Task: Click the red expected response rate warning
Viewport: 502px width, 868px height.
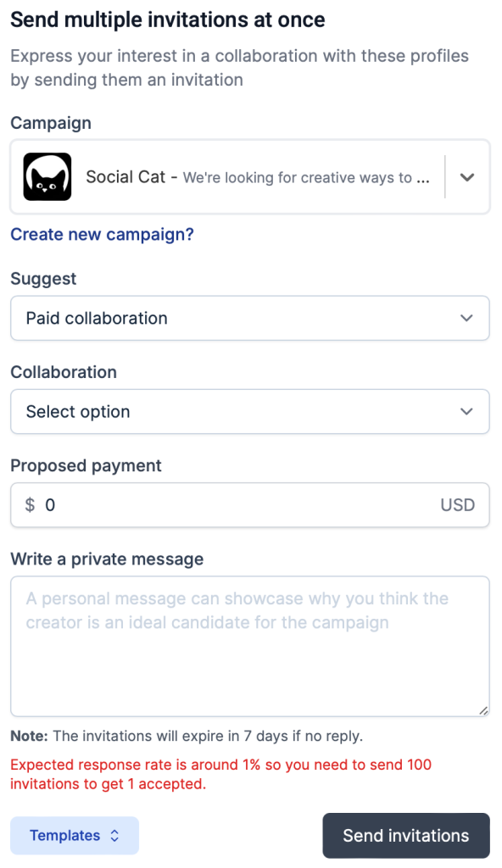Action: coord(220,774)
